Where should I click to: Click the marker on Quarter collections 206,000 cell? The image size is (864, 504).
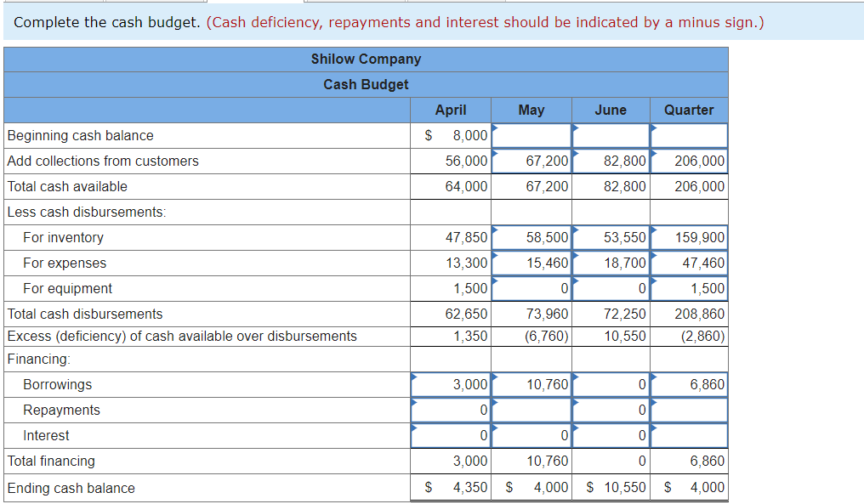653,156
